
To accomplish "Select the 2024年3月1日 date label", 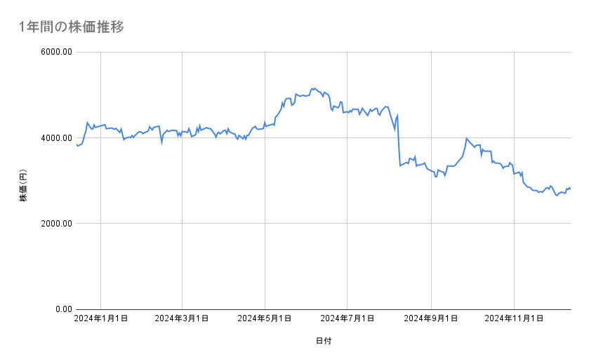I will click(182, 319).
